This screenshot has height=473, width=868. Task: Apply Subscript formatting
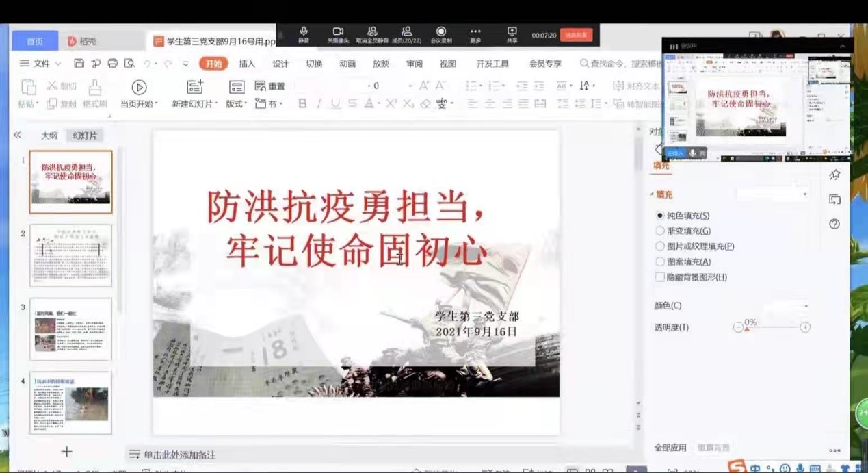[408, 103]
